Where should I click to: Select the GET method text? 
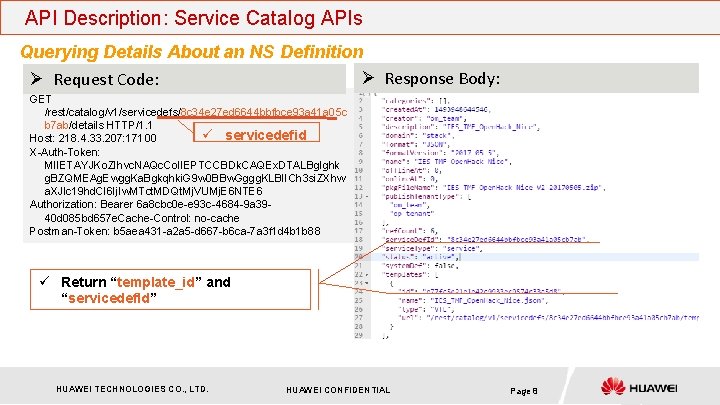point(40,99)
